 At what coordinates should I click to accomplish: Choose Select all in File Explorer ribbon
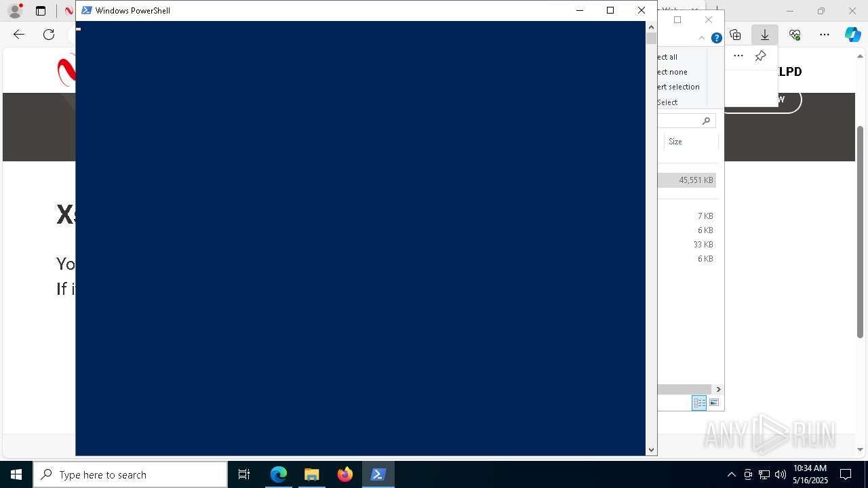point(667,57)
